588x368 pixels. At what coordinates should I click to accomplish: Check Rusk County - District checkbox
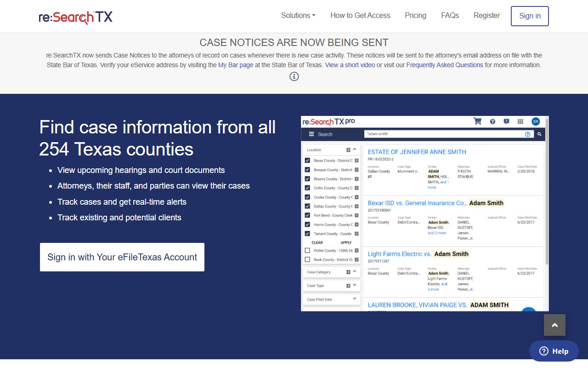click(307, 259)
